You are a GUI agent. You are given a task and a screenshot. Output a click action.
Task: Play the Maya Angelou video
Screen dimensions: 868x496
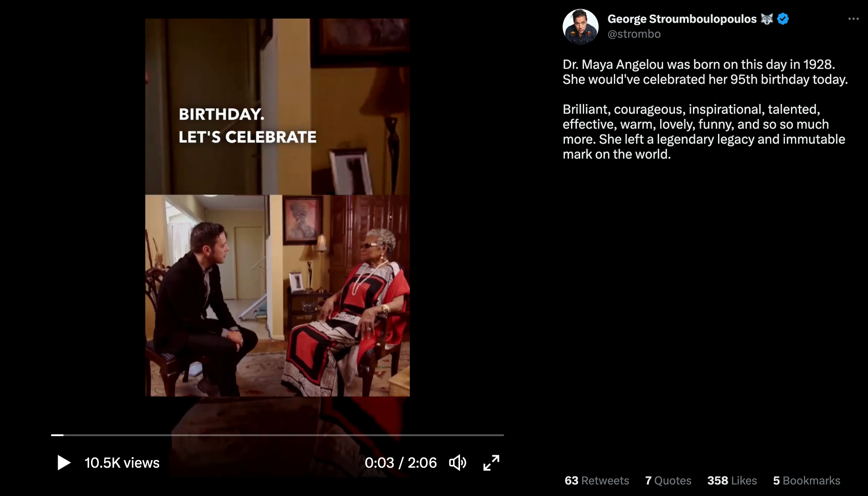(64, 463)
